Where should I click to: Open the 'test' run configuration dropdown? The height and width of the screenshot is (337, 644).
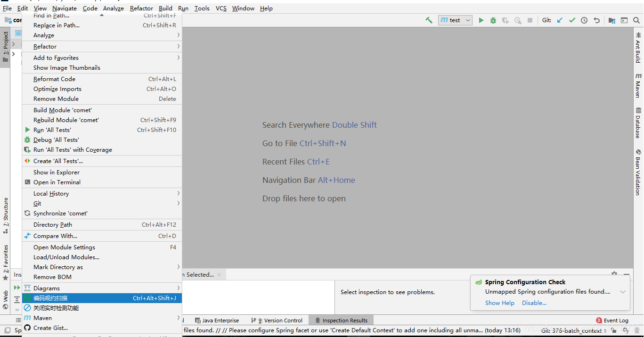(455, 20)
